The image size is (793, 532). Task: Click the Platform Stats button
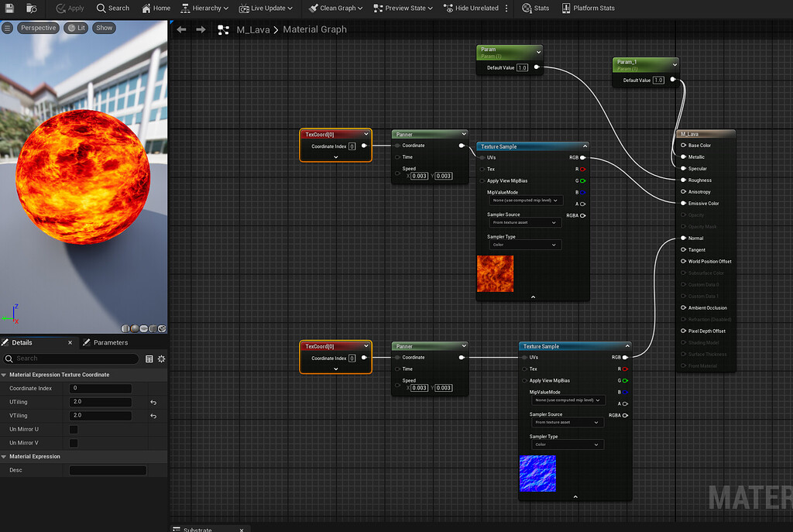coord(588,8)
